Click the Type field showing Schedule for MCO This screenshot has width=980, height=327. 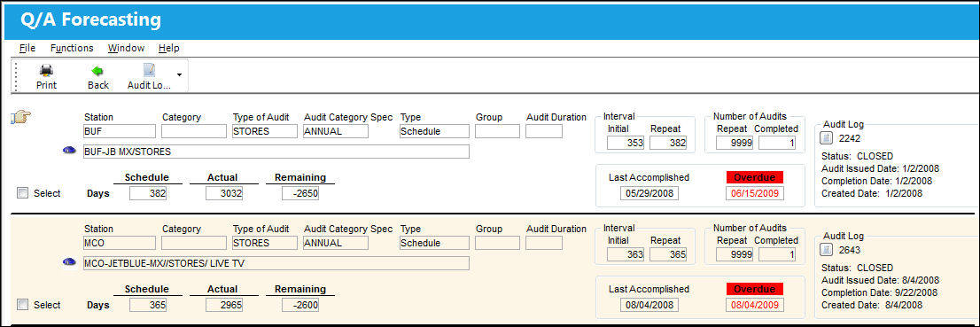click(x=434, y=243)
